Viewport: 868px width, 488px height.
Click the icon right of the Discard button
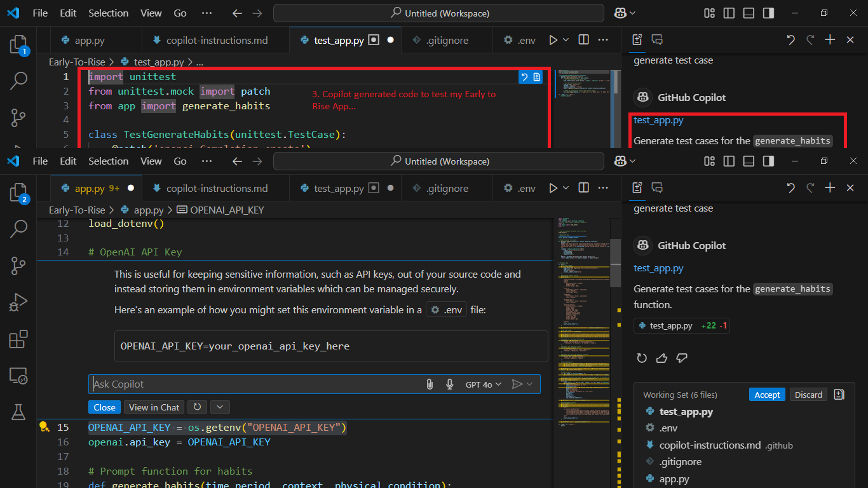pos(839,395)
